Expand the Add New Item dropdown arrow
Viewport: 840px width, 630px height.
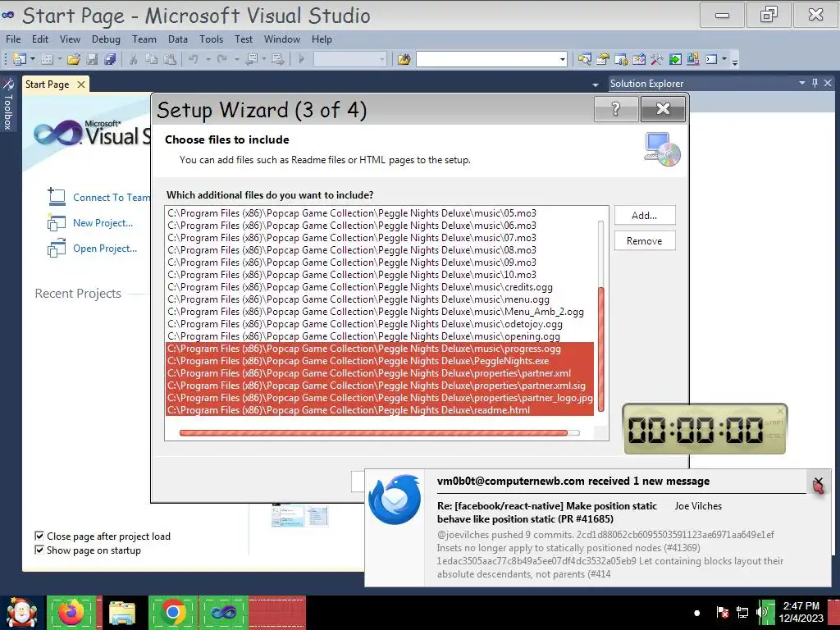pyautogui.click(x=59, y=59)
